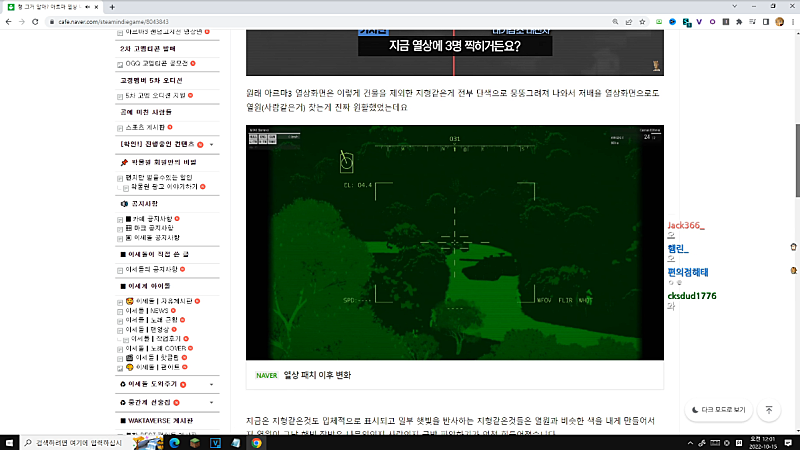The width and height of the screenshot is (800, 450).
Task: Expand the 이세돌 도와주기 section
Action: [211, 384]
